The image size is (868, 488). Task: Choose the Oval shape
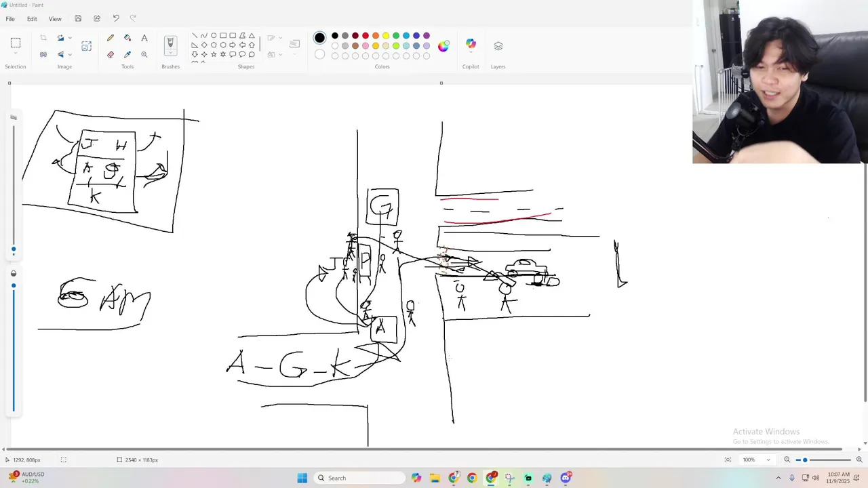pyautogui.click(x=214, y=35)
